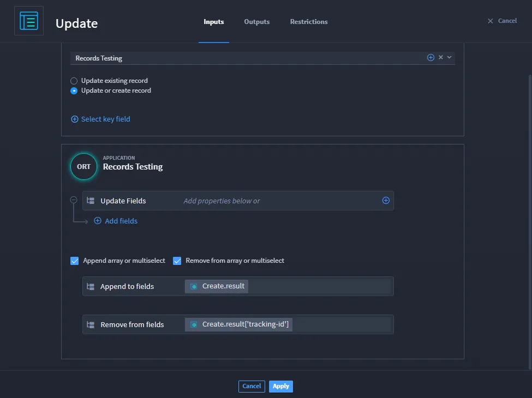Click the Records Testing application heading
The width and height of the screenshot is (532, 398).
pos(133,167)
